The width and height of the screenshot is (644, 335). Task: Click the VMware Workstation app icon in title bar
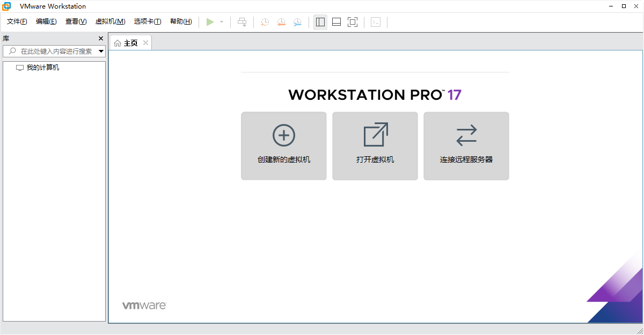pyautogui.click(x=7, y=6)
